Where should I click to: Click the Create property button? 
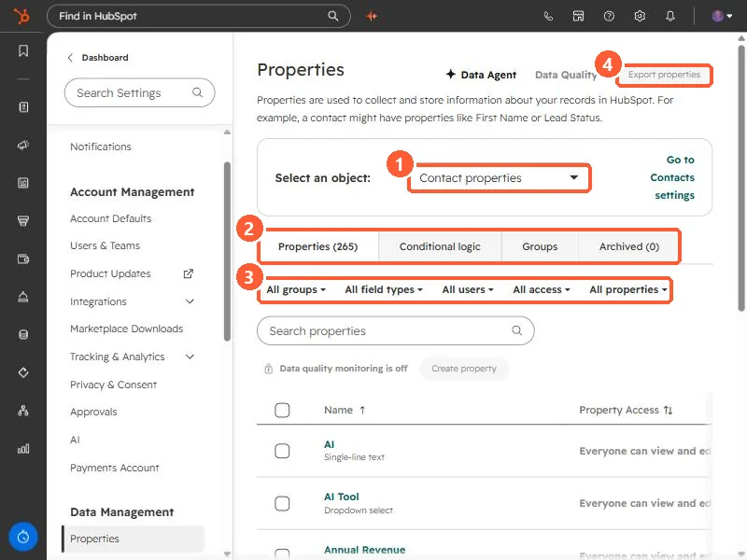(464, 369)
